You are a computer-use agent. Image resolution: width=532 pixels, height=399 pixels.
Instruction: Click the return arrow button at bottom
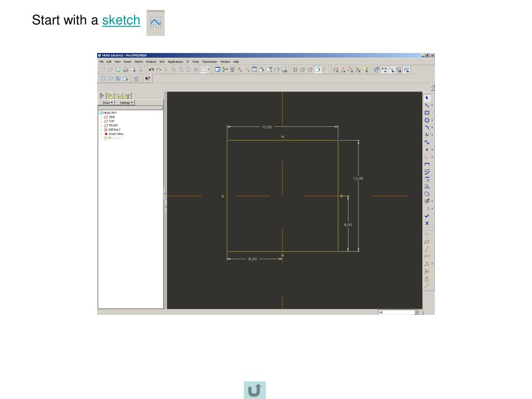pos(255,390)
